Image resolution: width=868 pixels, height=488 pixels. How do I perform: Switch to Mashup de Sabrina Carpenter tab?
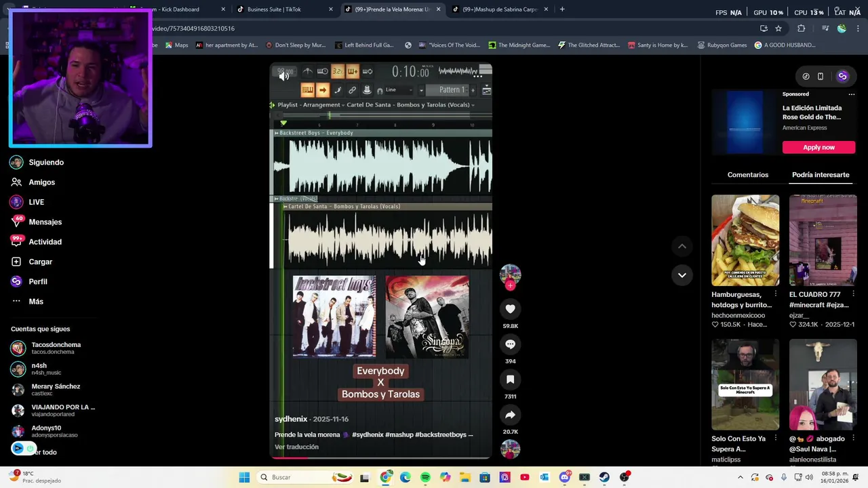pyautogui.click(x=500, y=9)
